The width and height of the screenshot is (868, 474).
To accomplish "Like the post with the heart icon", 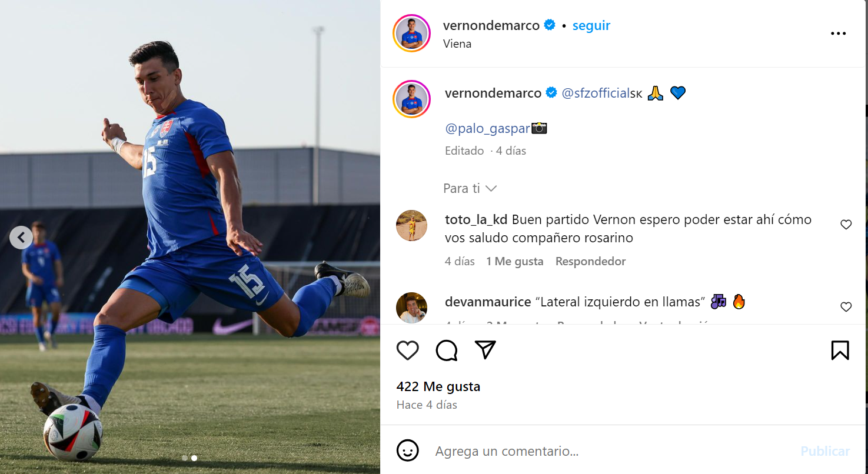I will click(x=407, y=351).
